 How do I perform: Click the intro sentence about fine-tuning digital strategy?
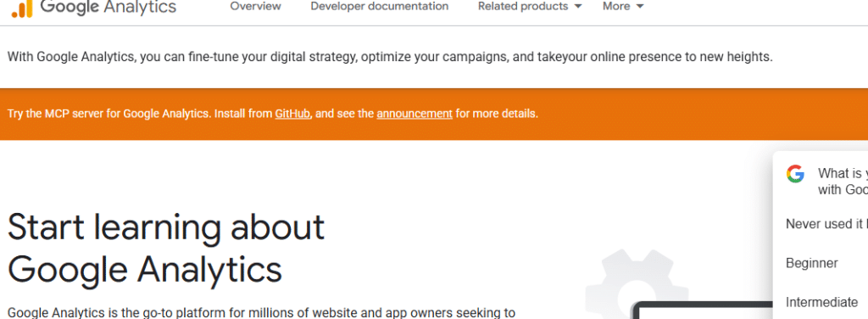pyautogui.click(x=390, y=57)
